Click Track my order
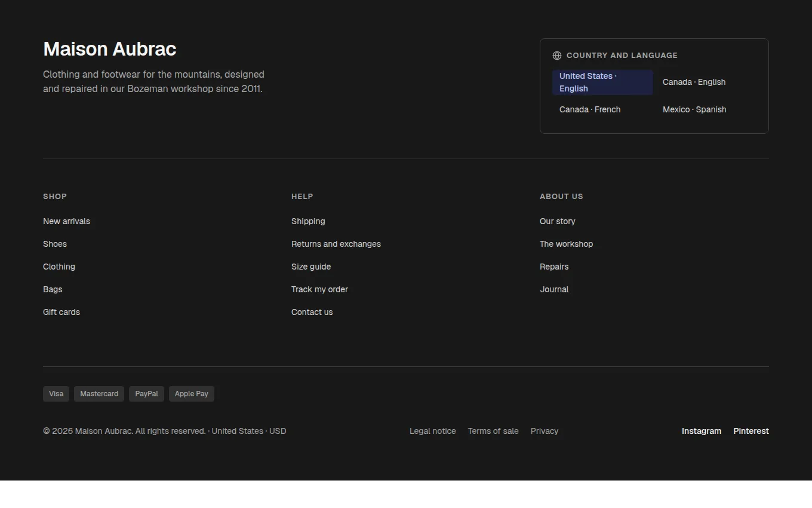 pyautogui.click(x=319, y=289)
